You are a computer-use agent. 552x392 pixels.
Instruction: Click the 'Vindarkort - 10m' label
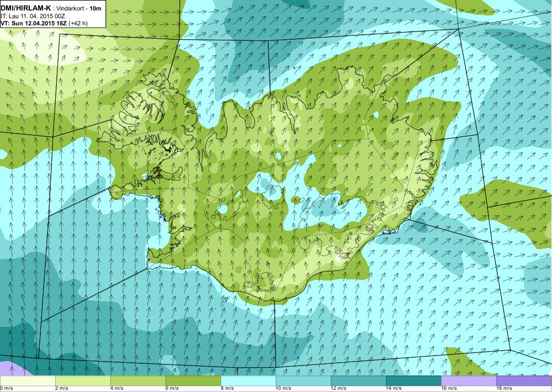pyautogui.click(x=80, y=8)
